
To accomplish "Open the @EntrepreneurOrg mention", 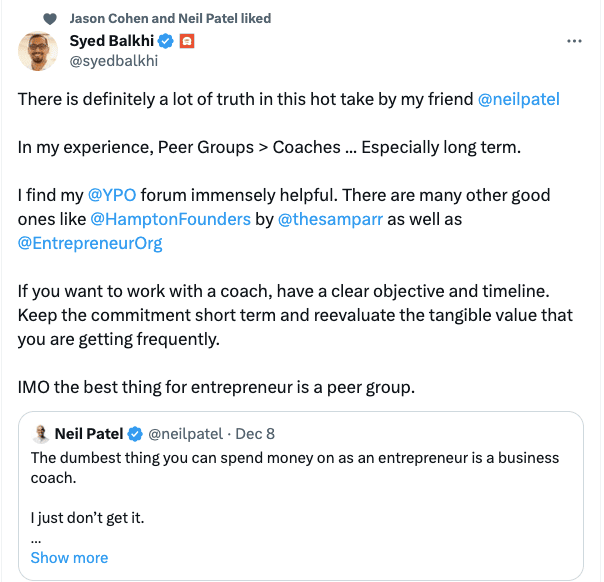I will click(x=90, y=242).
